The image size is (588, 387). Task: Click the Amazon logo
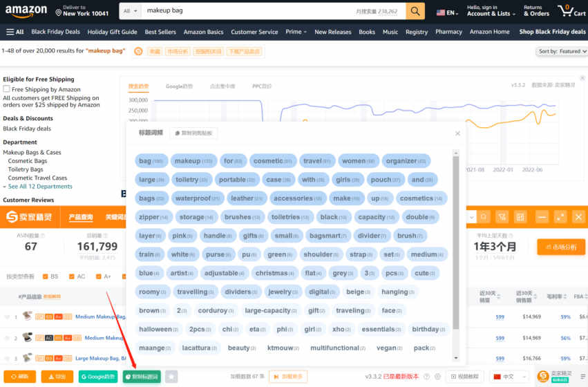pos(26,11)
